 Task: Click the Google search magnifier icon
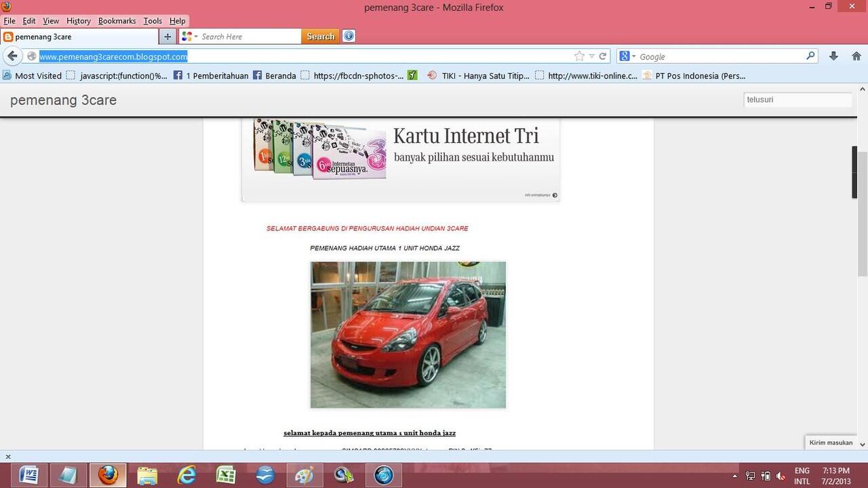tap(810, 56)
